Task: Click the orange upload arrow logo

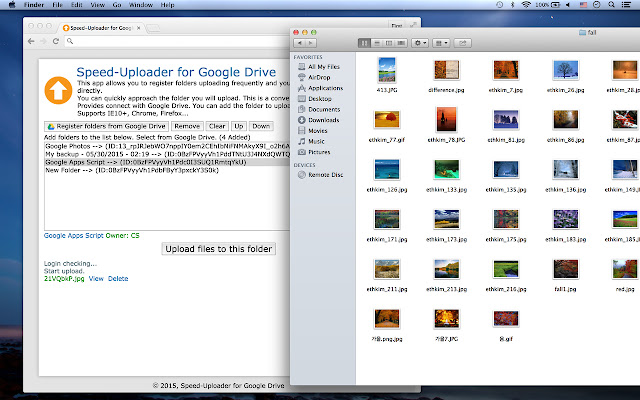Action: pos(57,92)
